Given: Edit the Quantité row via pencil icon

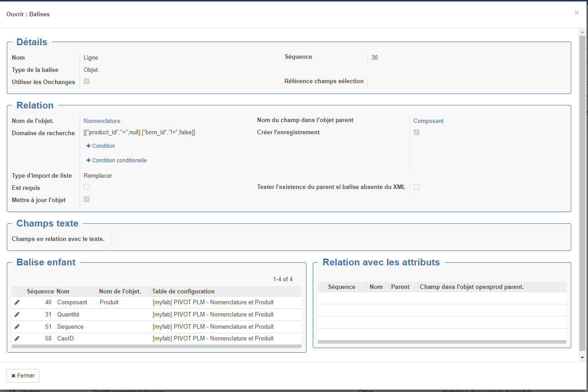Looking at the screenshot, I should (x=17, y=314).
